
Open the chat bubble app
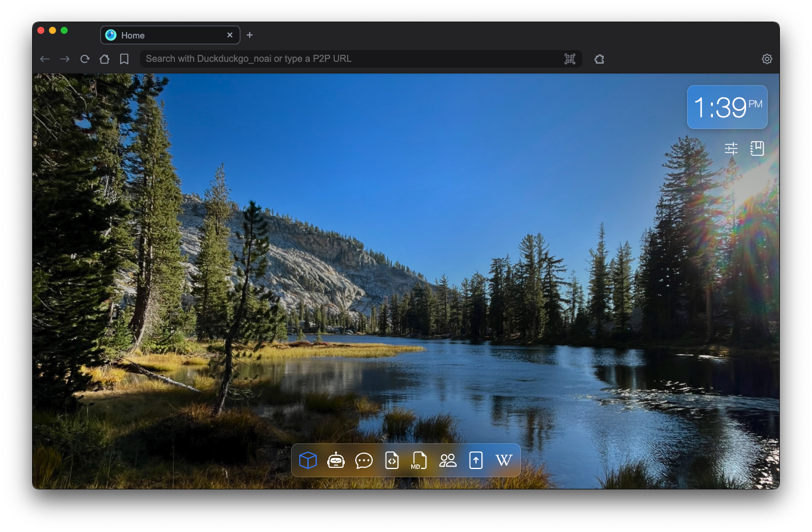point(364,461)
